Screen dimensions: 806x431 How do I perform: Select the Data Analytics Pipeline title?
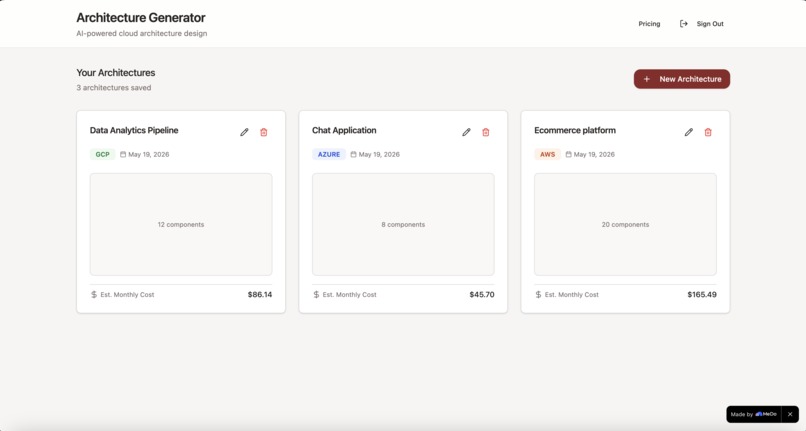(x=134, y=131)
